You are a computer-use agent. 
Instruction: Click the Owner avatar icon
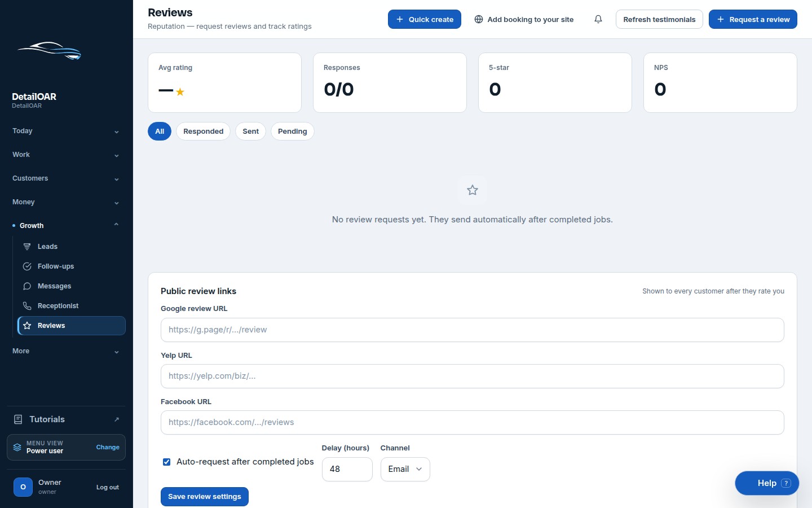click(23, 487)
